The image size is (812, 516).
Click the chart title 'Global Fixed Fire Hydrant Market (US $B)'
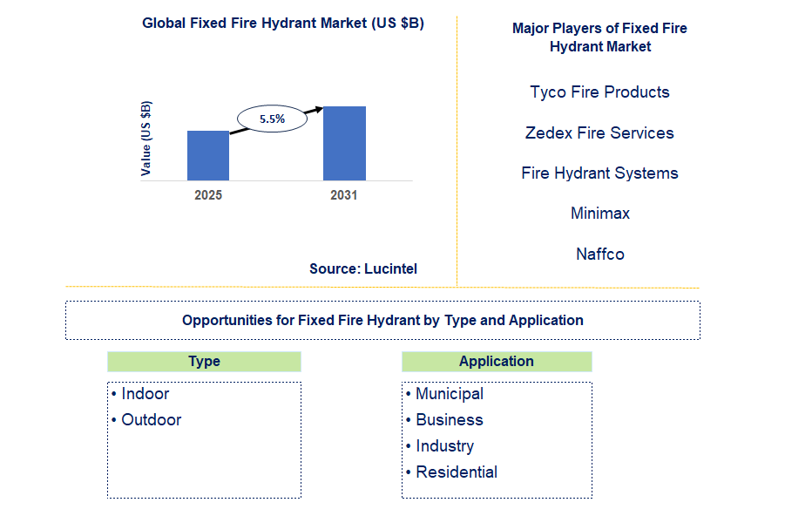[x=283, y=24]
